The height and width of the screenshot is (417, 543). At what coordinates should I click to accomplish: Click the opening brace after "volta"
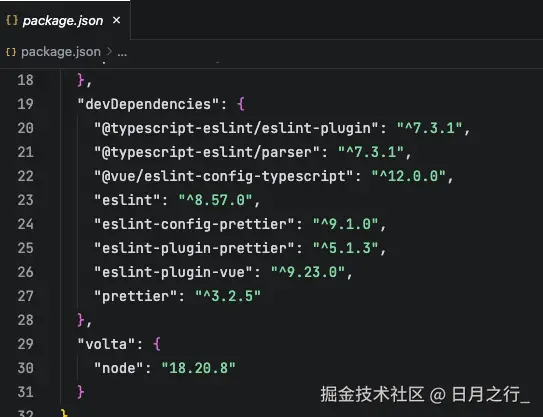[x=157, y=344]
